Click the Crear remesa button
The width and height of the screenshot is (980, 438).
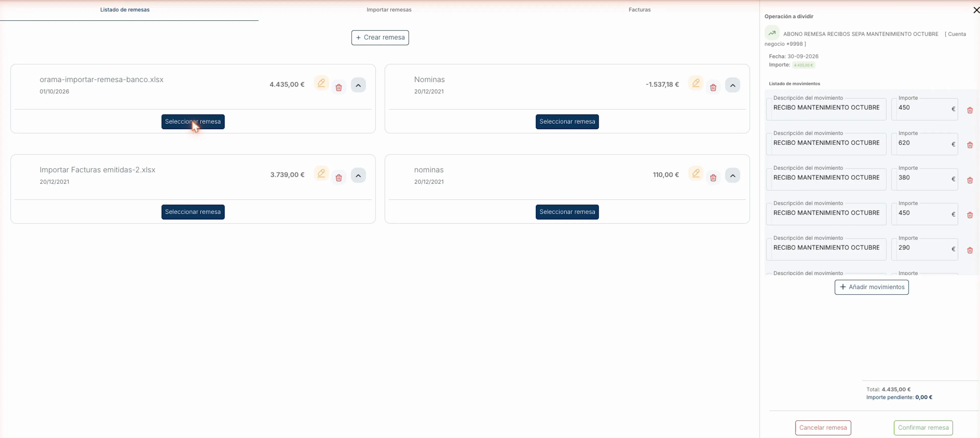pyautogui.click(x=380, y=37)
